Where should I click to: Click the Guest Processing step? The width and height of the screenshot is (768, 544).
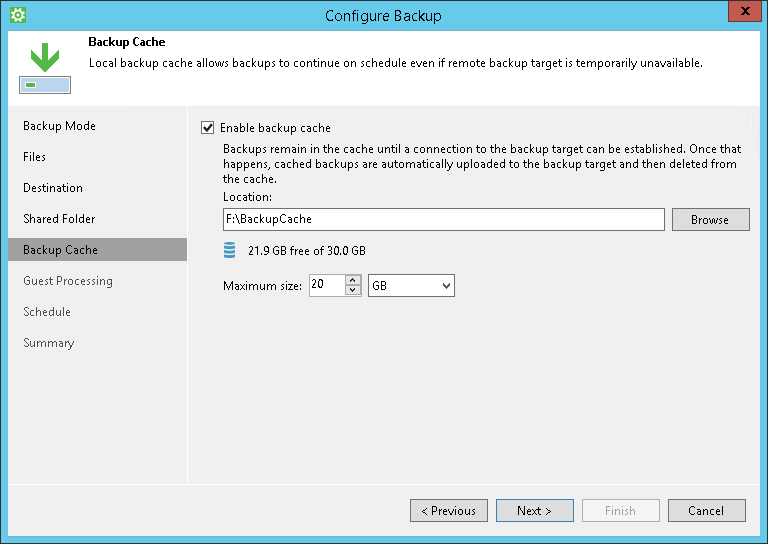tap(68, 281)
